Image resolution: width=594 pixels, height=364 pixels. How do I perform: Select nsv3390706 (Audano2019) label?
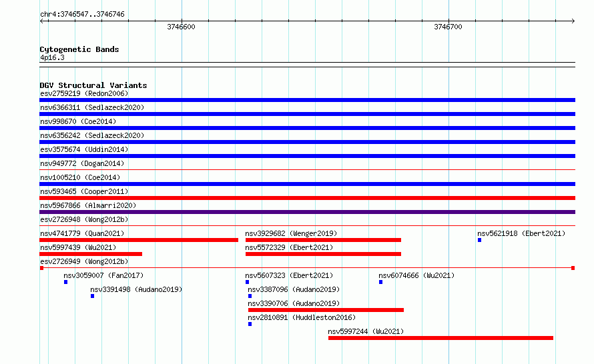tap(294, 303)
